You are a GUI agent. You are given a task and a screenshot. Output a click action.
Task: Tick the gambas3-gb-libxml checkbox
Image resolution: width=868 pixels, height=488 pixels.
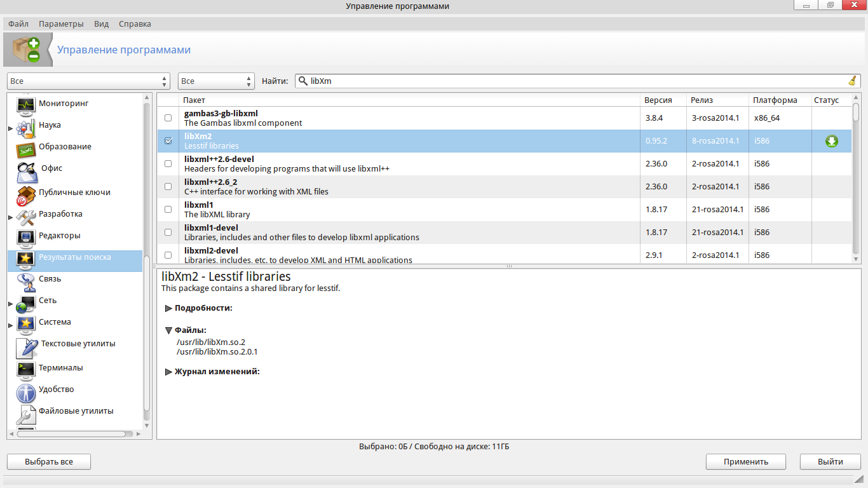point(168,118)
